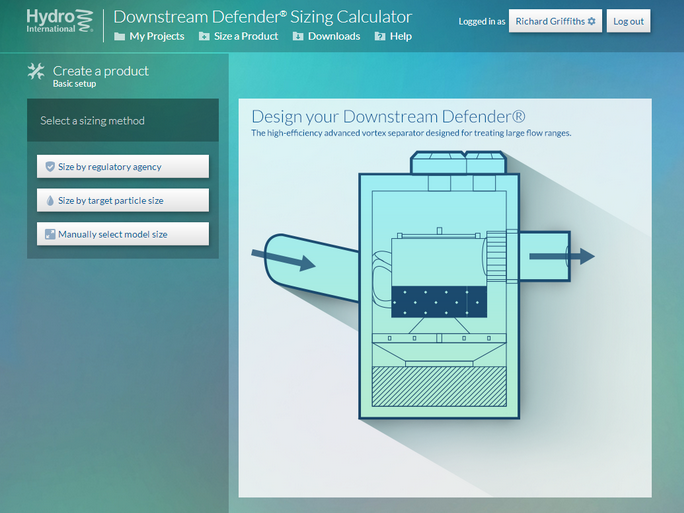Click the Help question-mark icon

point(380,36)
